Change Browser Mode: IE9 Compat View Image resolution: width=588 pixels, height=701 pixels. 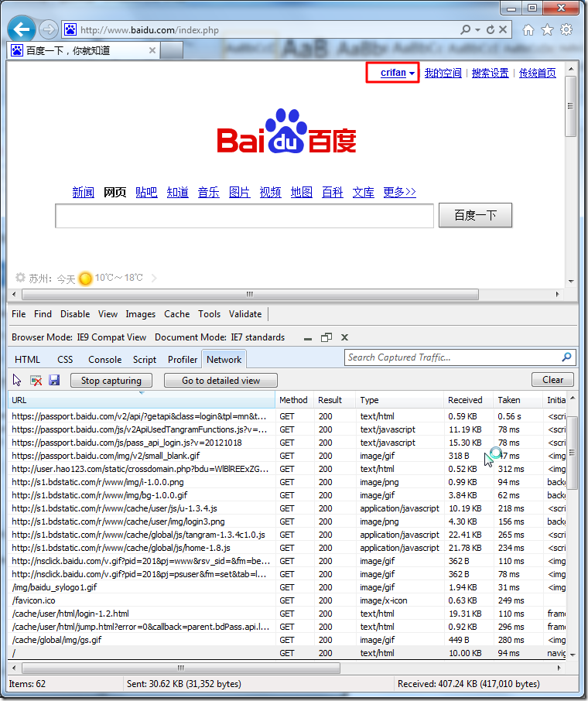(79, 337)
